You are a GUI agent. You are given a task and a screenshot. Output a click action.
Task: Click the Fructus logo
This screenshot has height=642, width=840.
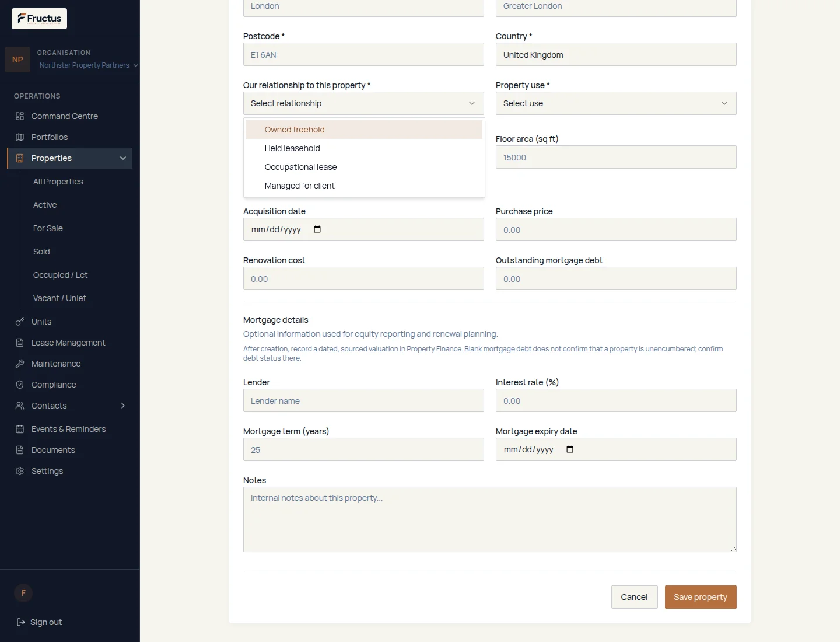[x=39, y=19]
